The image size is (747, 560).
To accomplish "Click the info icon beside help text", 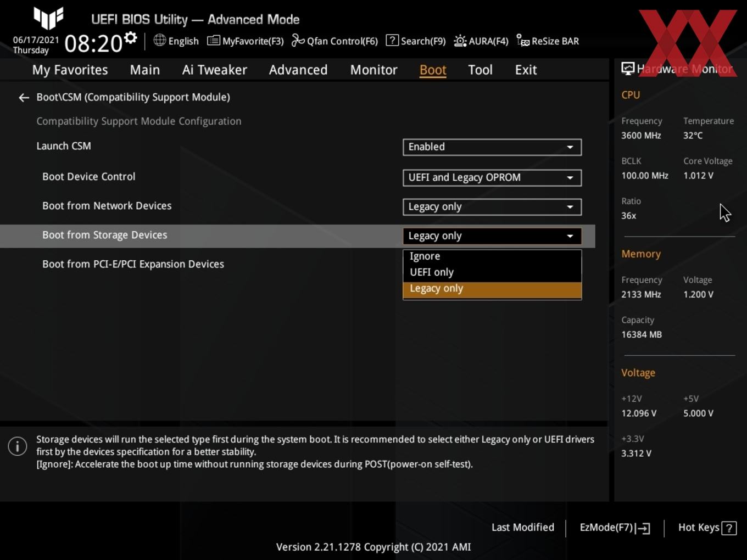I will point(18,446).
